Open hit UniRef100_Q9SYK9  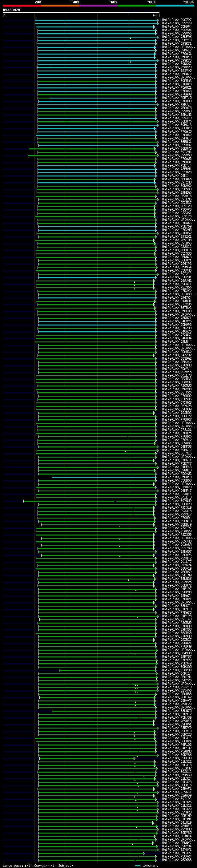[177, 23]
